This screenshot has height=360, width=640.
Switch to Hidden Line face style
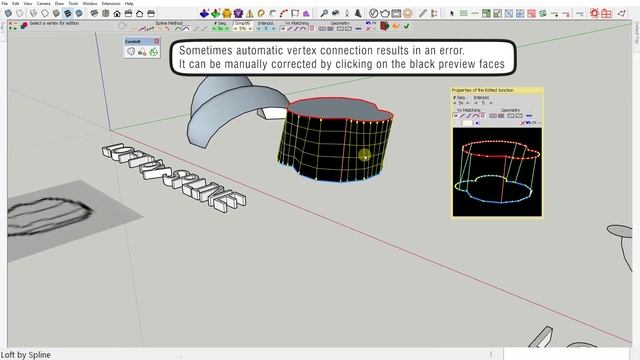(x=45, y=13)
